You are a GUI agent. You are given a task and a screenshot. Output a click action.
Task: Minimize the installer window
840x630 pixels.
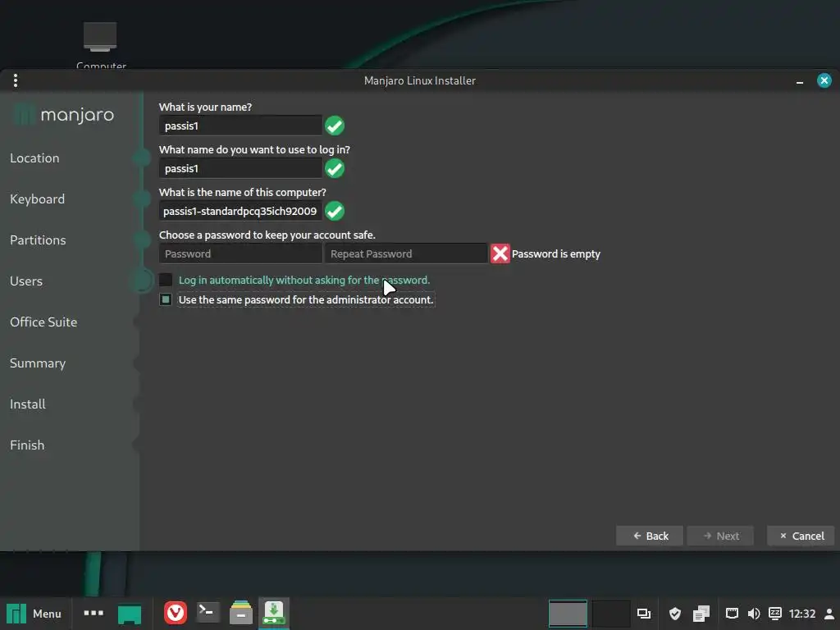[799, 81]
